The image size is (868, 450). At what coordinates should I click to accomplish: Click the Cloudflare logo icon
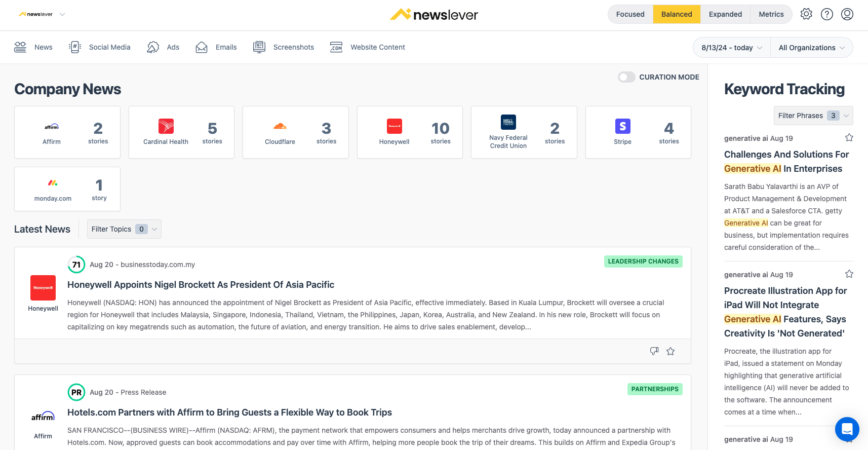coord(280,126)
